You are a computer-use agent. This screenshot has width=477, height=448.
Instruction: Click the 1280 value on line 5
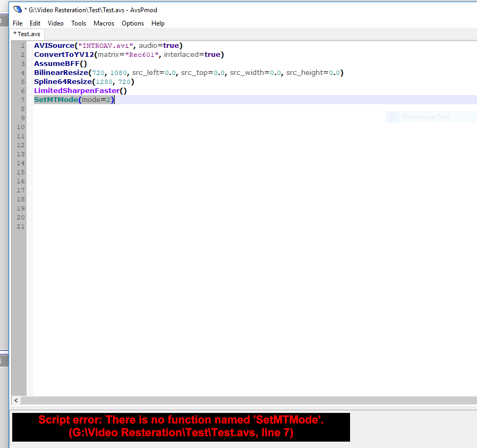point(104,82)
